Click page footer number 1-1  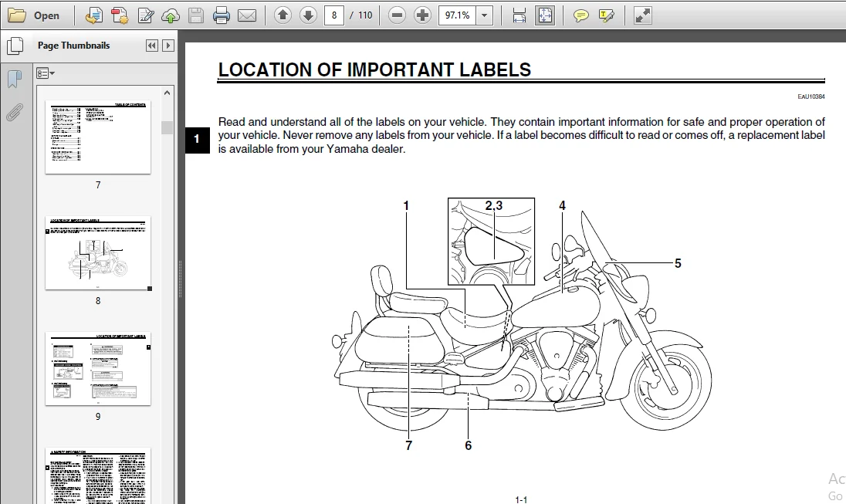pos(521,499)
